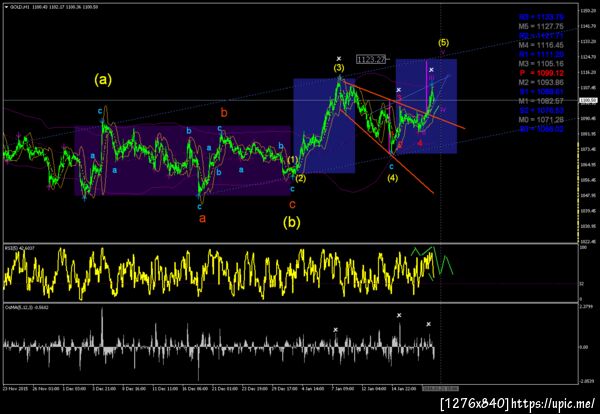Click the 14 Jan 22:00 time axis label
This screenshot has width=600, height=414.
click(x=406, y=389)
